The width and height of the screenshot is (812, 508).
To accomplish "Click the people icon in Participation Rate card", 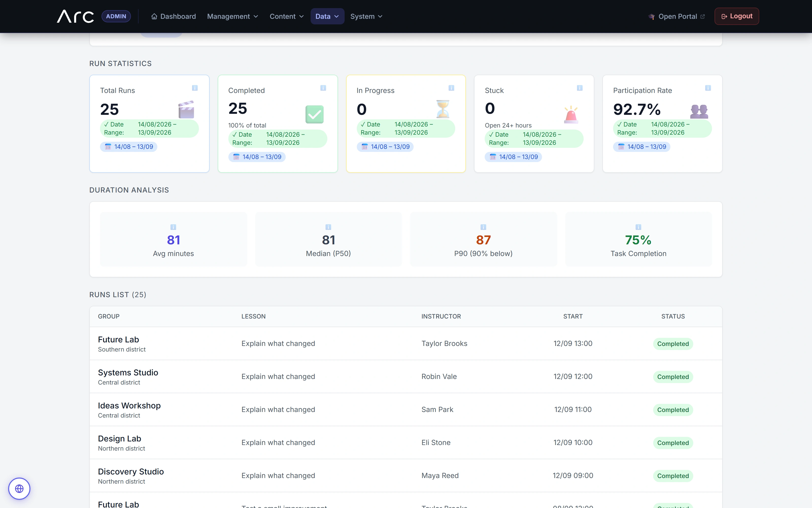I will point(699,111).
